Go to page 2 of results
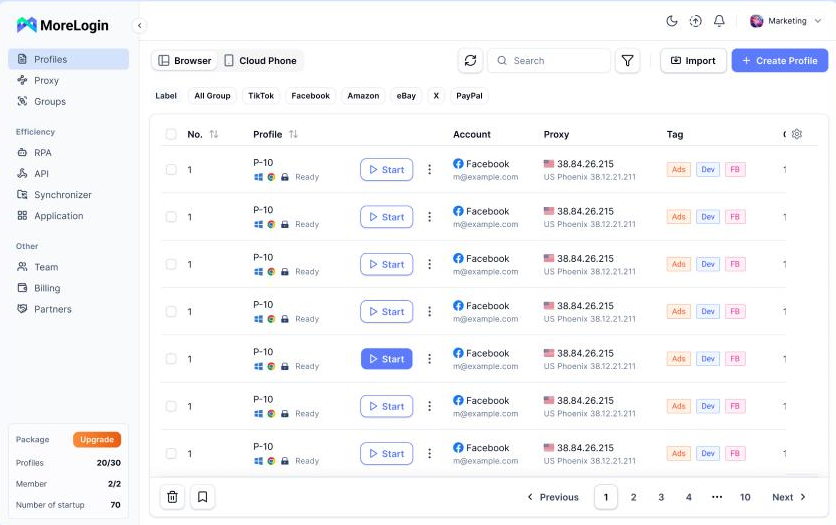This screenshot has width=836, height=525. 633,497
